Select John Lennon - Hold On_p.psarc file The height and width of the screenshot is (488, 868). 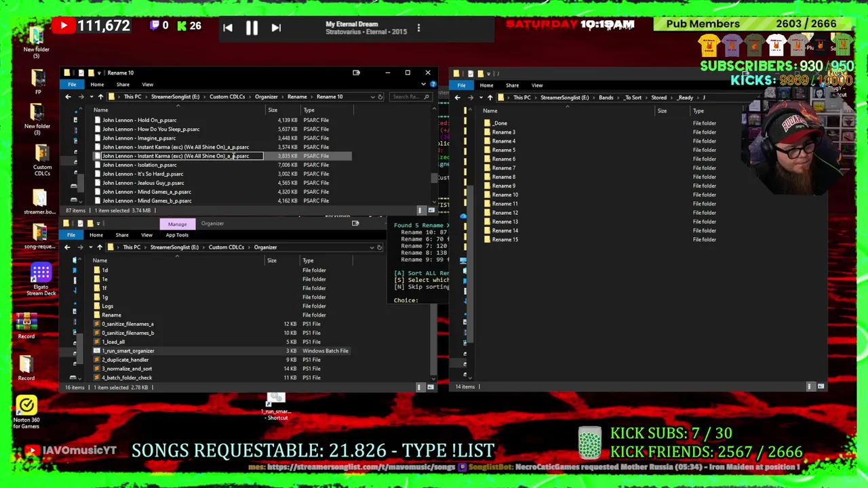pos(140,120)
